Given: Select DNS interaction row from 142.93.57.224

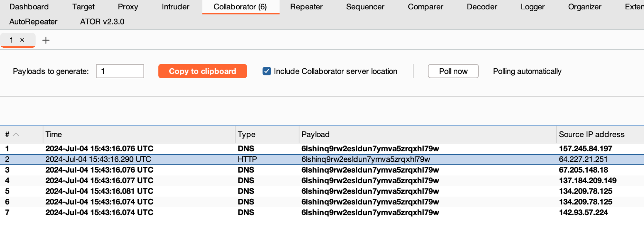Looking at the screenshot, I should [322, 213].
